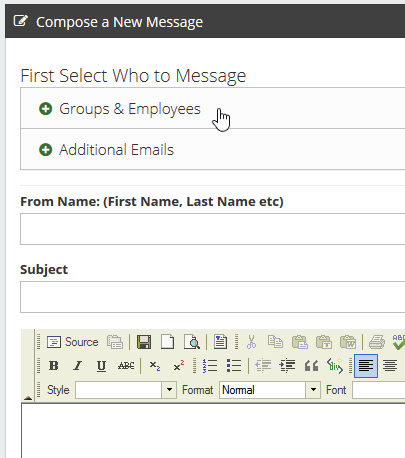The width and height of the screenshot is (405, 458).
Task: Open the Format Normal dropdown
Action: (x=270, y=390)
